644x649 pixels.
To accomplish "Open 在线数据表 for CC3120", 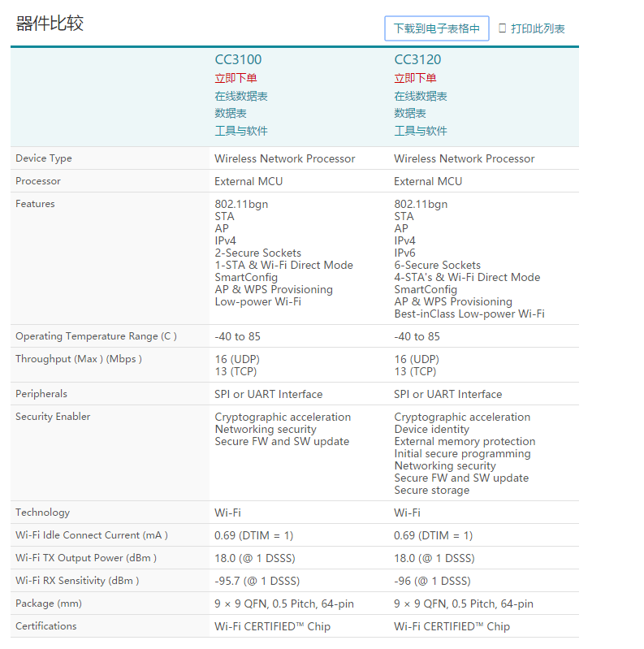I will click(x=421, y=96).
